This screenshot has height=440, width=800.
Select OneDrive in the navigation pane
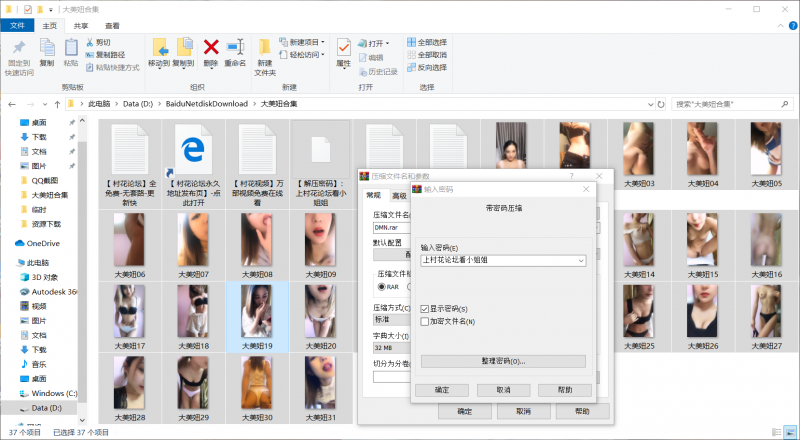(43, 243)
